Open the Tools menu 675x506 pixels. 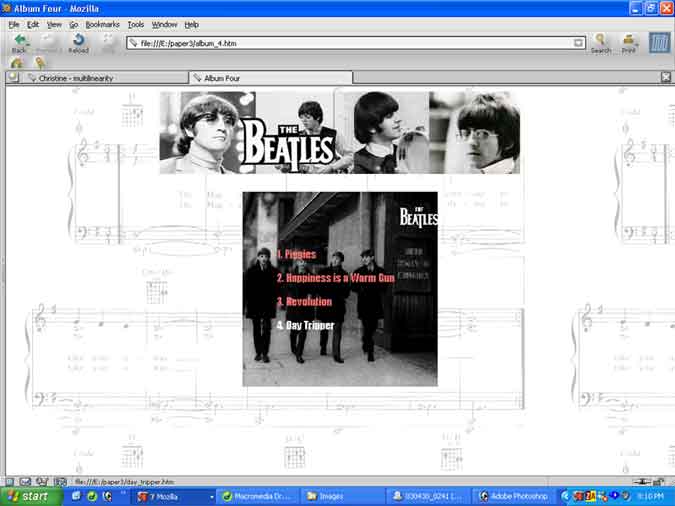[x=135, y=24]
